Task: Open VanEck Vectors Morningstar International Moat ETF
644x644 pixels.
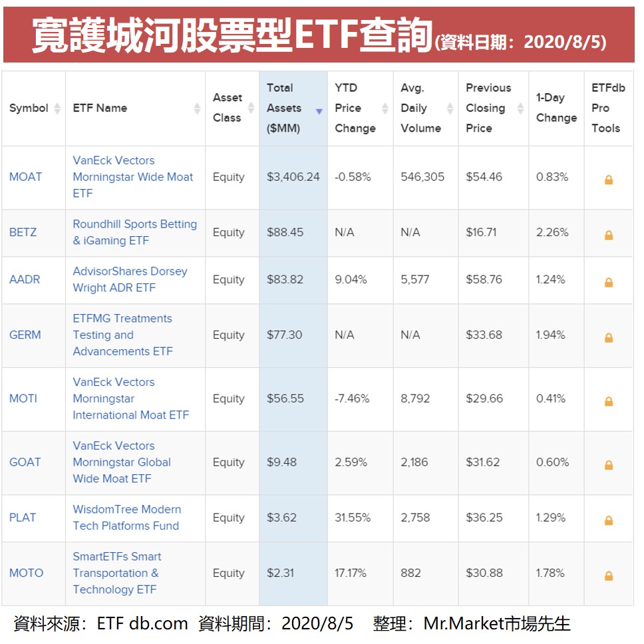Action: coord(130,399)
